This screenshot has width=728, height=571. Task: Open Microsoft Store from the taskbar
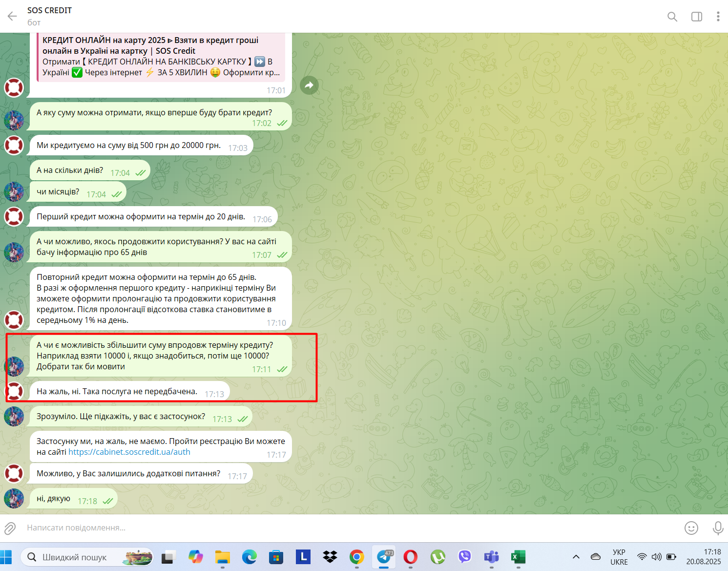276,557
